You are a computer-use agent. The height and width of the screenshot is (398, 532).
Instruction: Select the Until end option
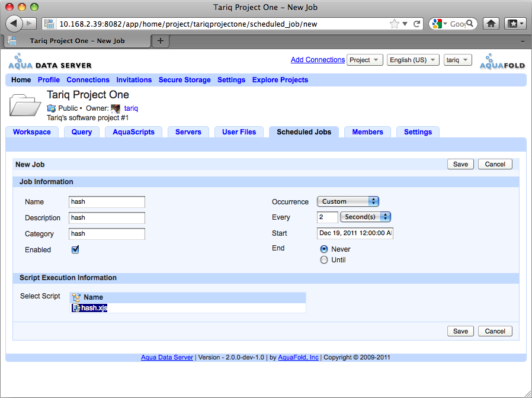pos(324,260)
